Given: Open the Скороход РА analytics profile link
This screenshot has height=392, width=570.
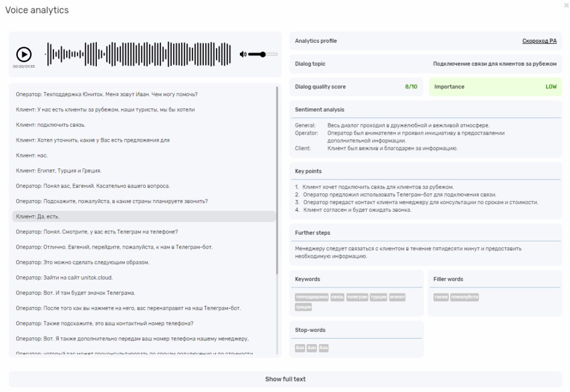Looking at the screenshot, I should (539, 41).
